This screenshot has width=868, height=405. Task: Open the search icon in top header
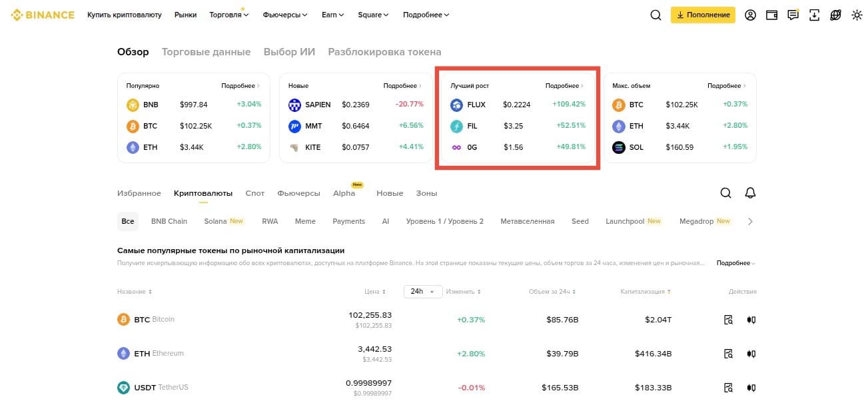pyautogui.click(x=655, y=15)
